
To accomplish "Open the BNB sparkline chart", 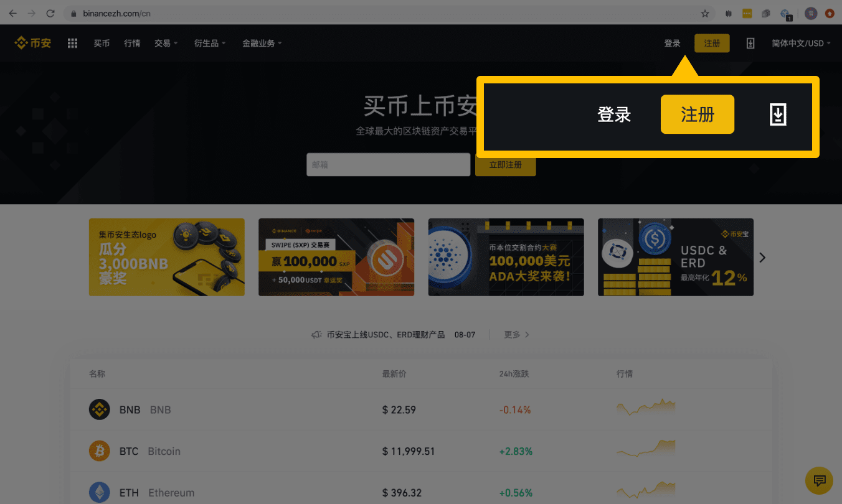I will pos(646,408).
